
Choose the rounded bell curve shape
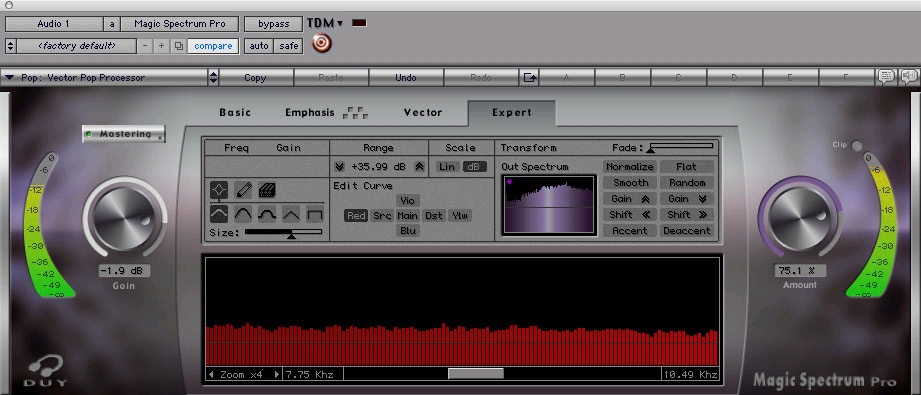[243, 214]
